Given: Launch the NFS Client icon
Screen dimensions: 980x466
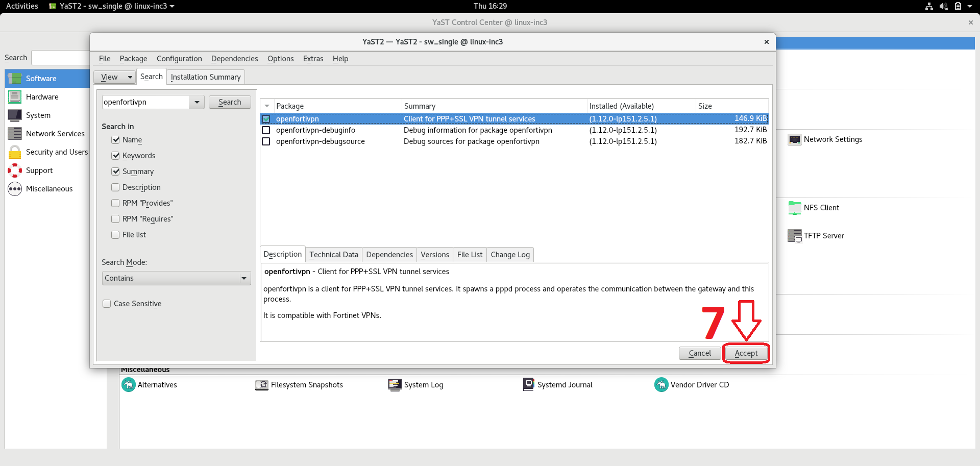Looking at the screenshot, I should point(794,208).
